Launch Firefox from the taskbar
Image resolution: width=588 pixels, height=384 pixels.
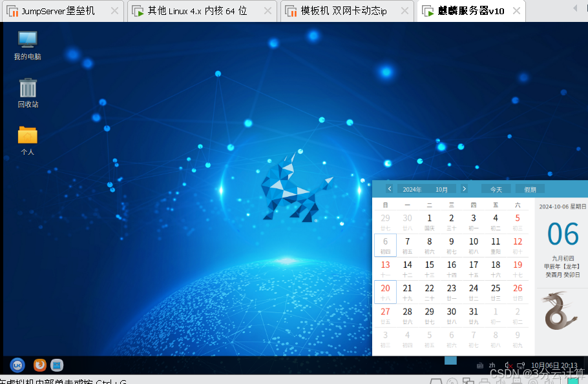click(x=40, y=365)
